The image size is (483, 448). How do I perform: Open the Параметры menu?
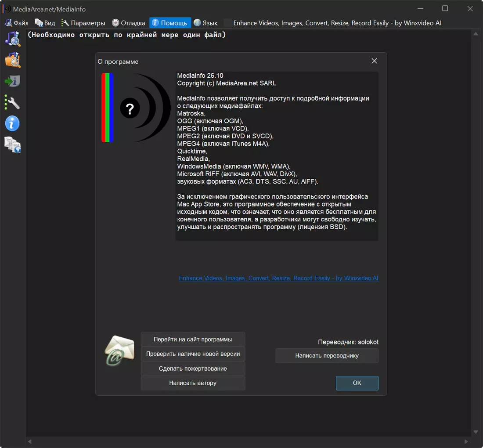tap(83, 23)
